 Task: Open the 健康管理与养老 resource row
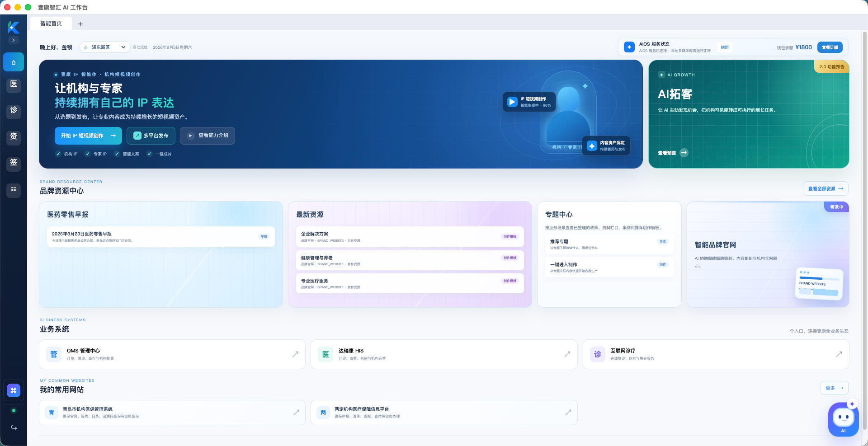[410, 260]
